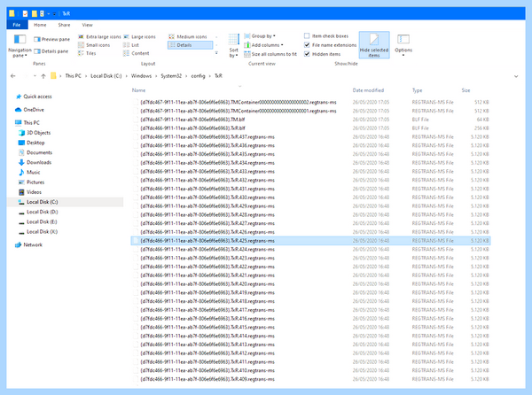Go back with the Back arrow
This screenshot has width=532, height=395.
point(13,76)
